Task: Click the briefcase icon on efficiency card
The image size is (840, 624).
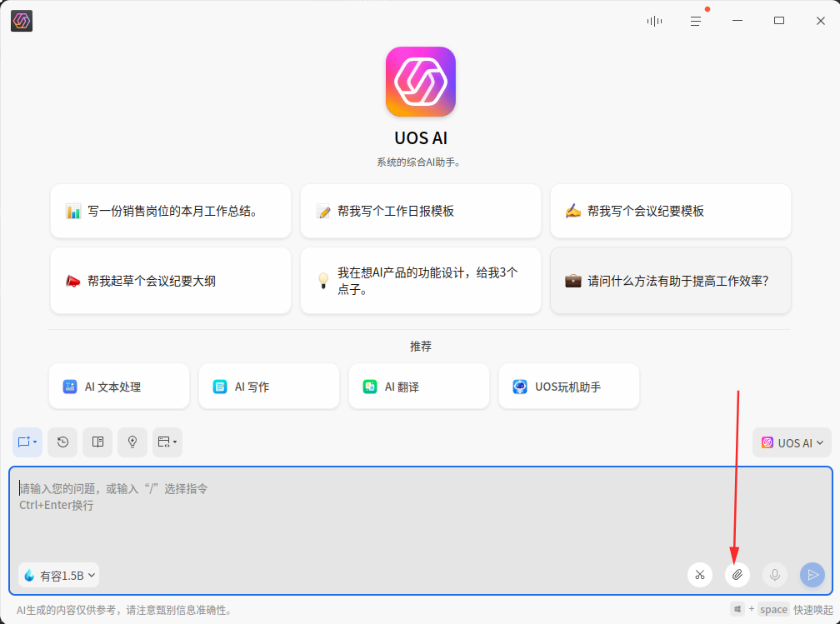Action: point(572,281)
